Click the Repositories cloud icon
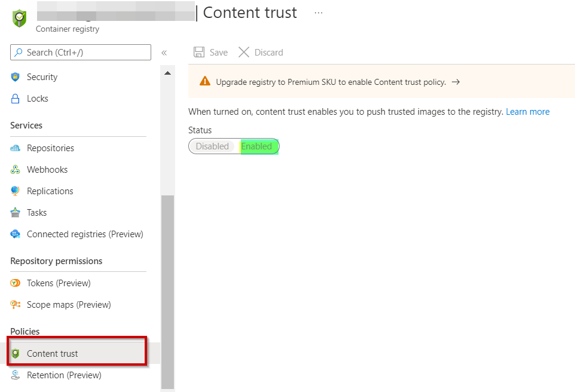This screenshot has width=575, height=392. coord(16,148)
